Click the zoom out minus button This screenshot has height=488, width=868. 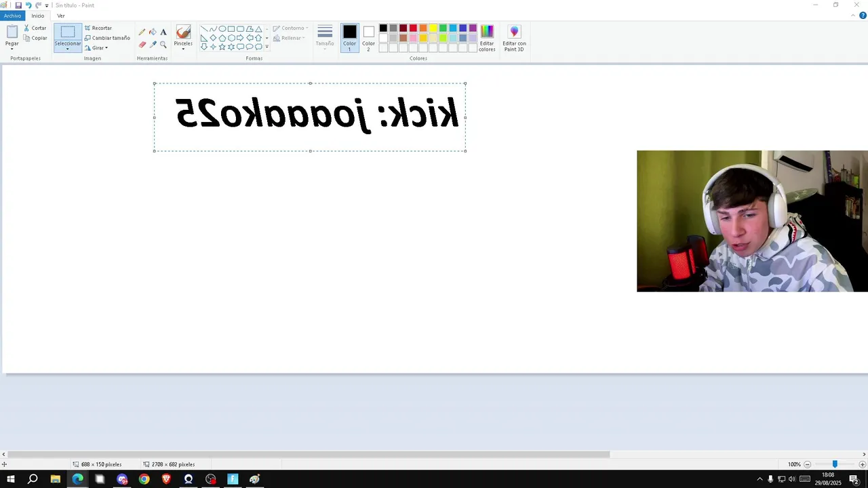[807, 464]
